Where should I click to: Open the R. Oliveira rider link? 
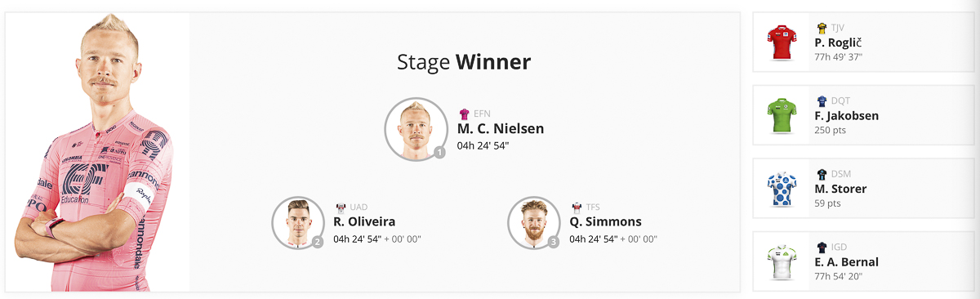coord(365,221)
